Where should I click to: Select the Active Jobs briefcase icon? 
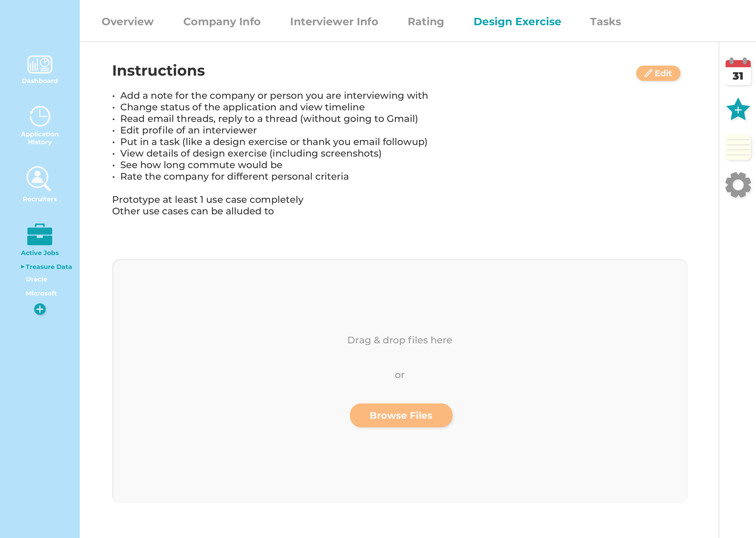[x=40, y=234]
